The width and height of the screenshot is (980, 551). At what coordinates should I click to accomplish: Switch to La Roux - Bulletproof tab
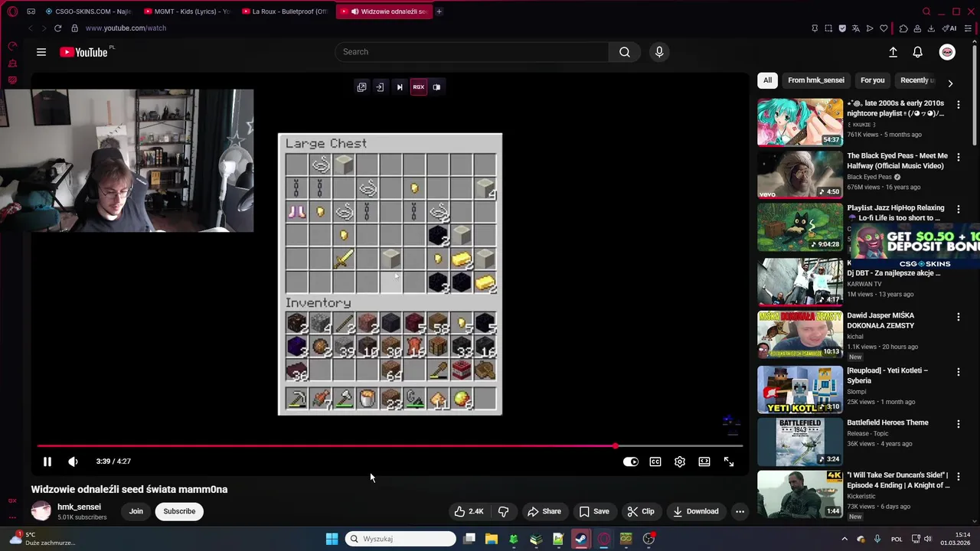pyautogui.click(x=284, y=11)
